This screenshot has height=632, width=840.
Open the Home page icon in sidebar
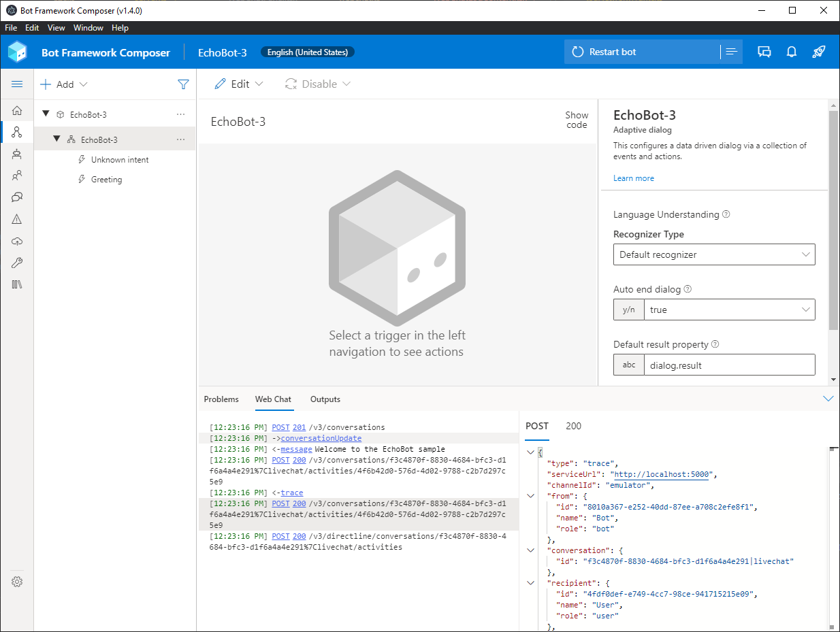click(17, 111)
